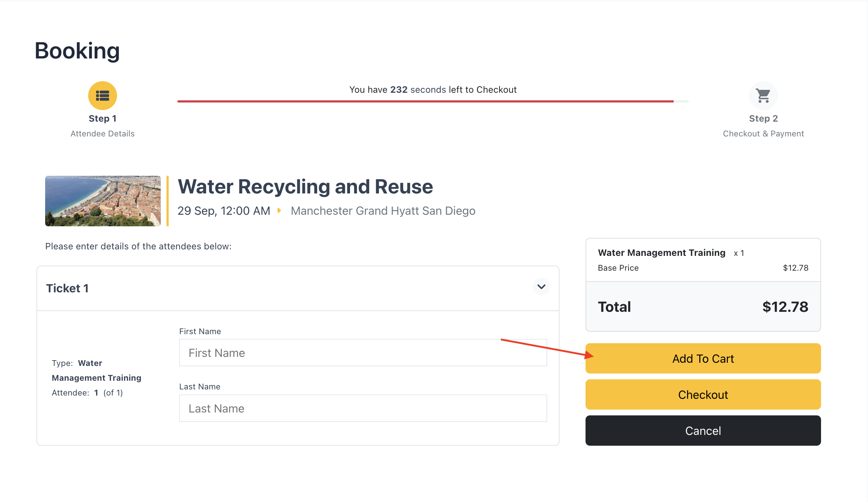Viewport: 868px width, 502px height.
Task: Click the Water Recycling and Reuse title
Action: click(x=305, y=187)
